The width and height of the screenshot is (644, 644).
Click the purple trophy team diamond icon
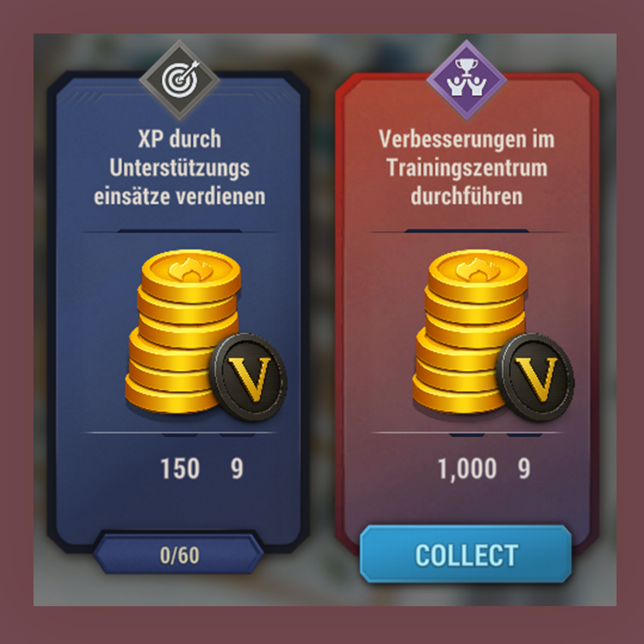[466, 80]
